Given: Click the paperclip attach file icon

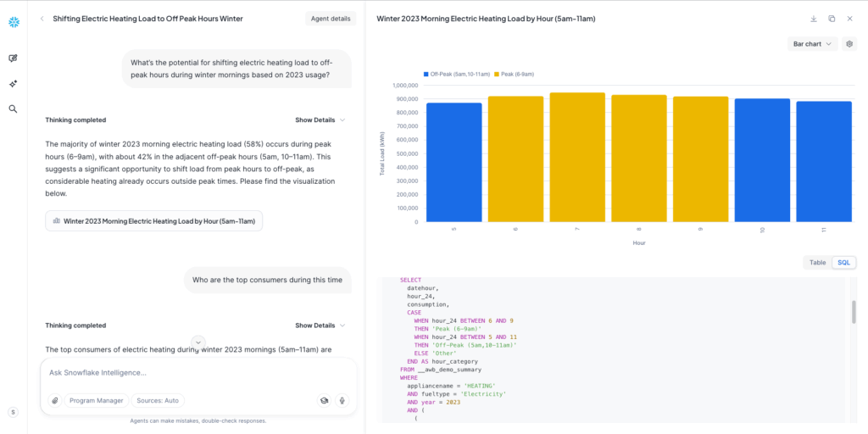Looking at the screenshot, I should 54,401.
